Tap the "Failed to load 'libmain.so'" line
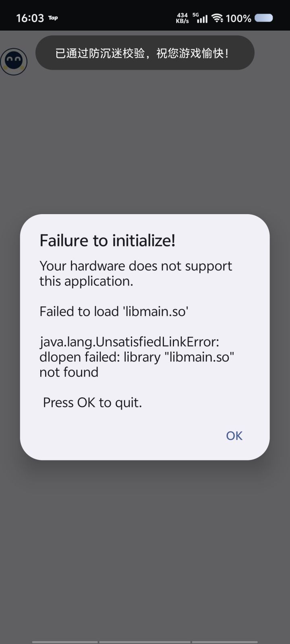The width and height of the screenshot is (290, 644). click(114, 311)
